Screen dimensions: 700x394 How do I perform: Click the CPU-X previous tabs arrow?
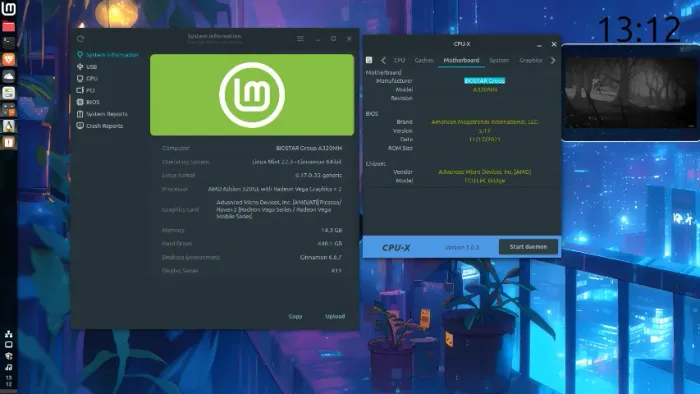(383, 60)
